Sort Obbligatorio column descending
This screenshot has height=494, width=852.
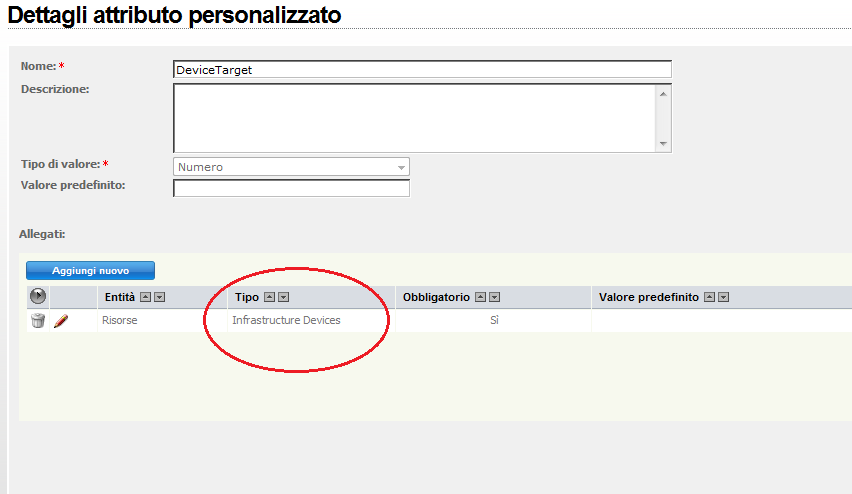pos(494,297)
